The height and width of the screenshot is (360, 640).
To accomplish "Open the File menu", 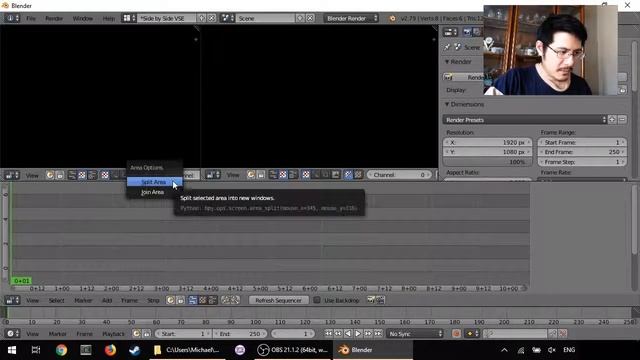I will tap(31, 18).
